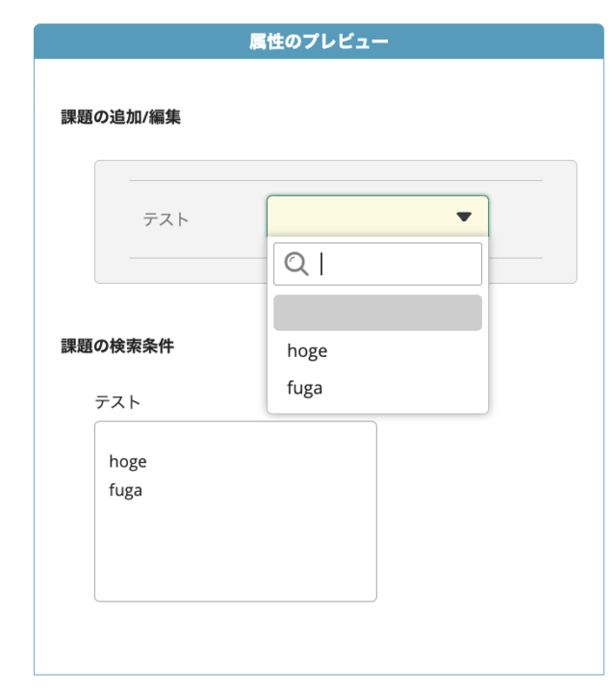Click the magnifier icon in dropdown search
Screen dimensions: 616x692
pos(295,265)
